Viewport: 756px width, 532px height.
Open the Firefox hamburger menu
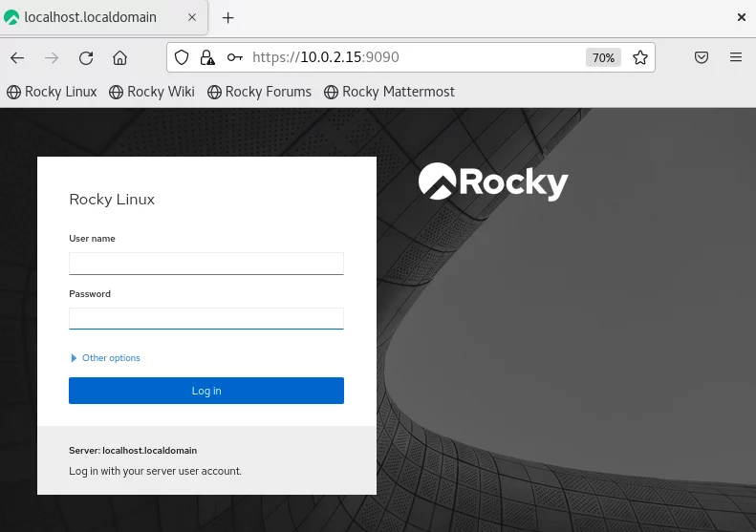point(736,57)
